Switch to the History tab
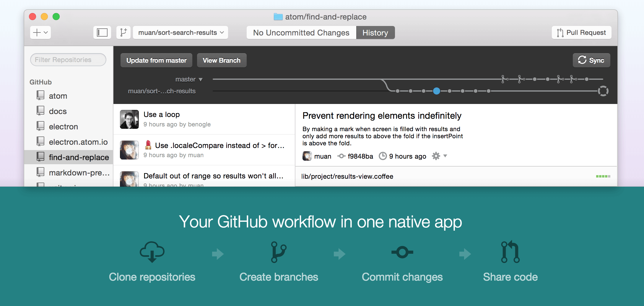 pos(375,32)
